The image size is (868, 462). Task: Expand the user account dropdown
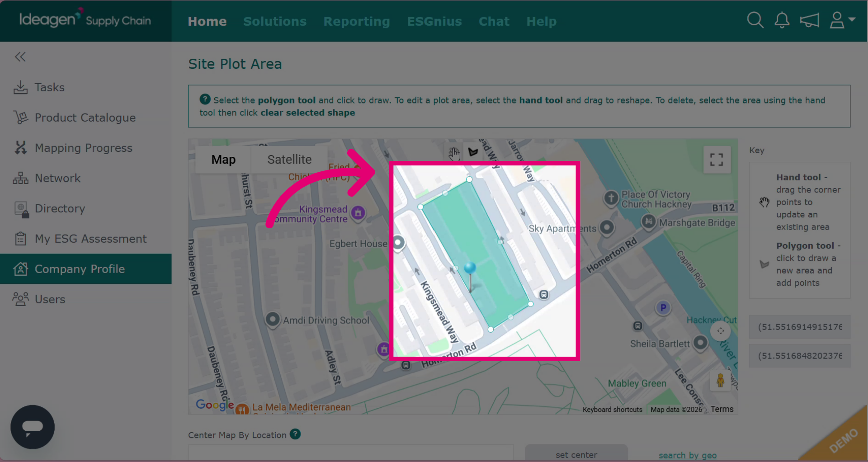coord(842,20)
